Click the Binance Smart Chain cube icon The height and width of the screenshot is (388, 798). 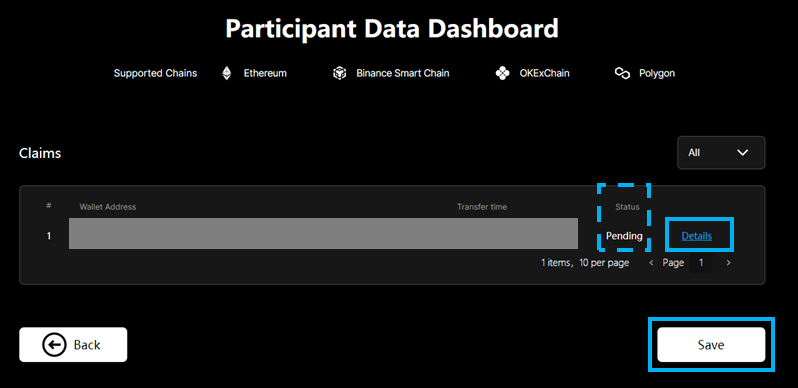pos(339,73)
